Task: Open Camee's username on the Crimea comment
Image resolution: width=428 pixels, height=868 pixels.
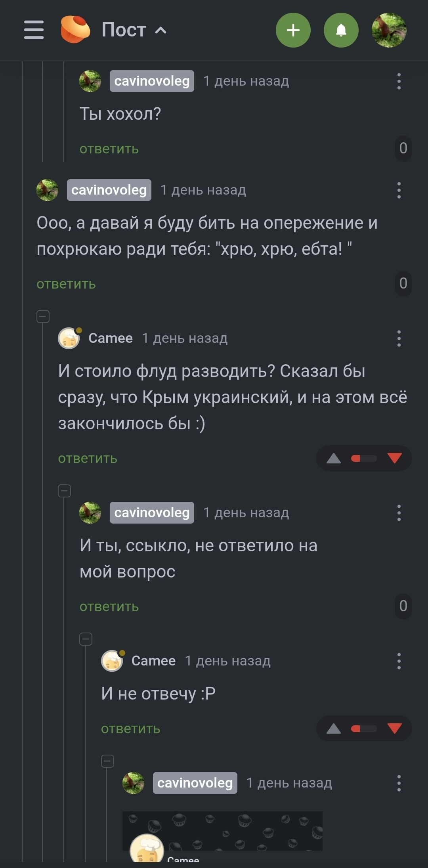Action: pyautogui.click(x=110, y=338)
